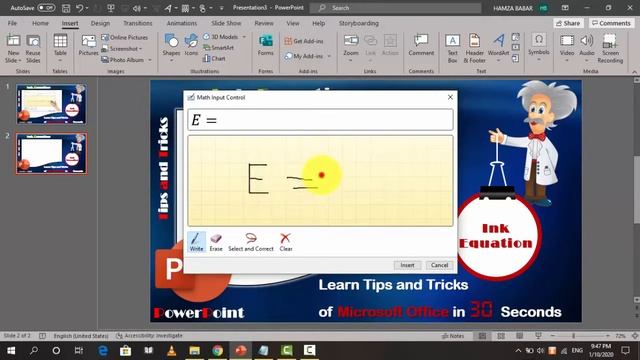Expand My Add-ins dropdown

pos(329,56)
